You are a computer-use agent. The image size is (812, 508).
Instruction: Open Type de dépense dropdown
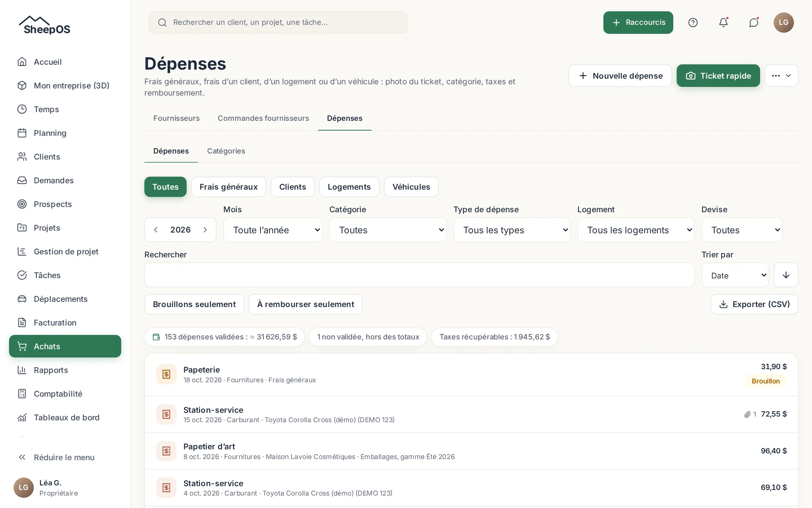[512, 230]
